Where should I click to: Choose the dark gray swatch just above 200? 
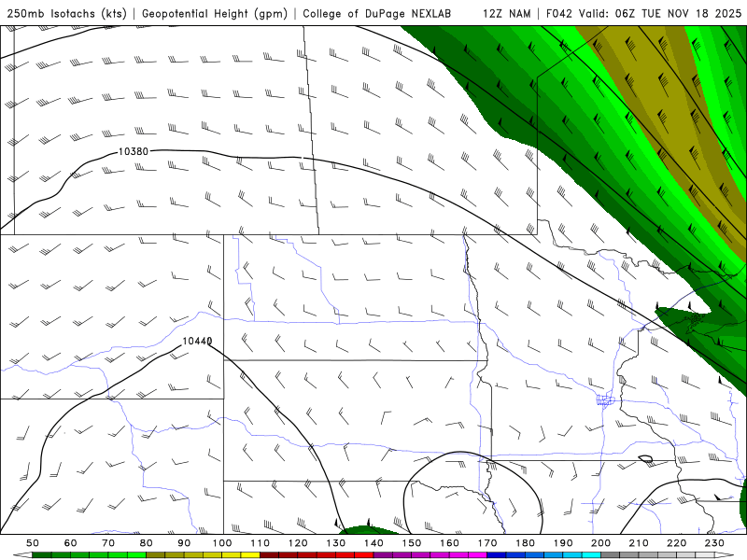[x=611, y=554]
